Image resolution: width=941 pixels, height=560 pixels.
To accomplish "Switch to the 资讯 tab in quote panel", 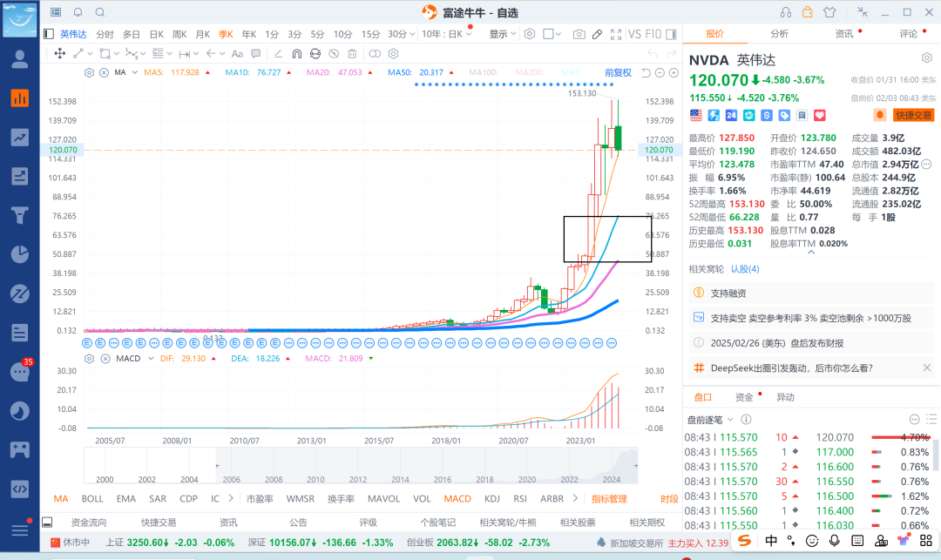I will point(843,34).
